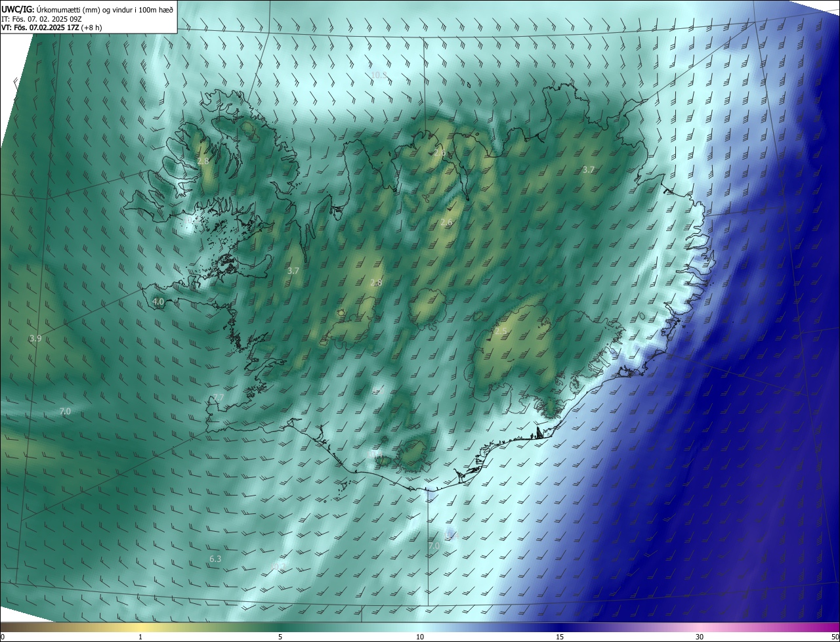Viewport: 840px width, 642px height.
Task: Select the '10' tick on the colour scale
Action: coord(420,637)
